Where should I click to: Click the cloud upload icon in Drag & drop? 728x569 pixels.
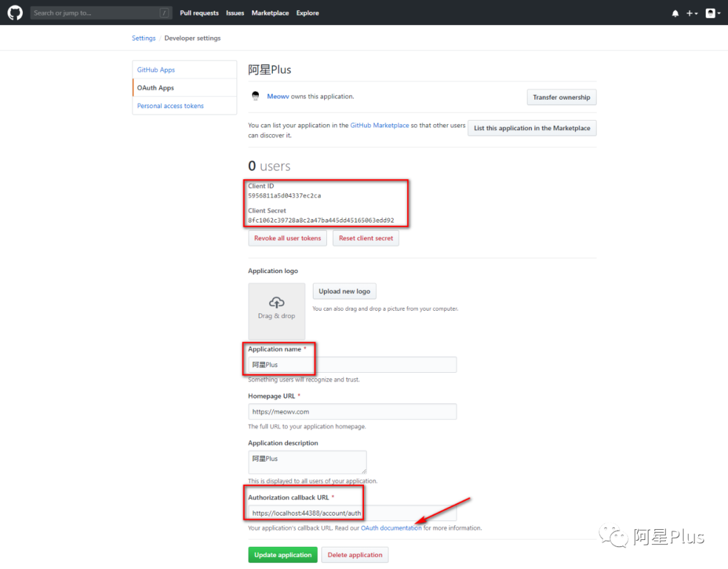pyautogui.click(x=277, y=303)
